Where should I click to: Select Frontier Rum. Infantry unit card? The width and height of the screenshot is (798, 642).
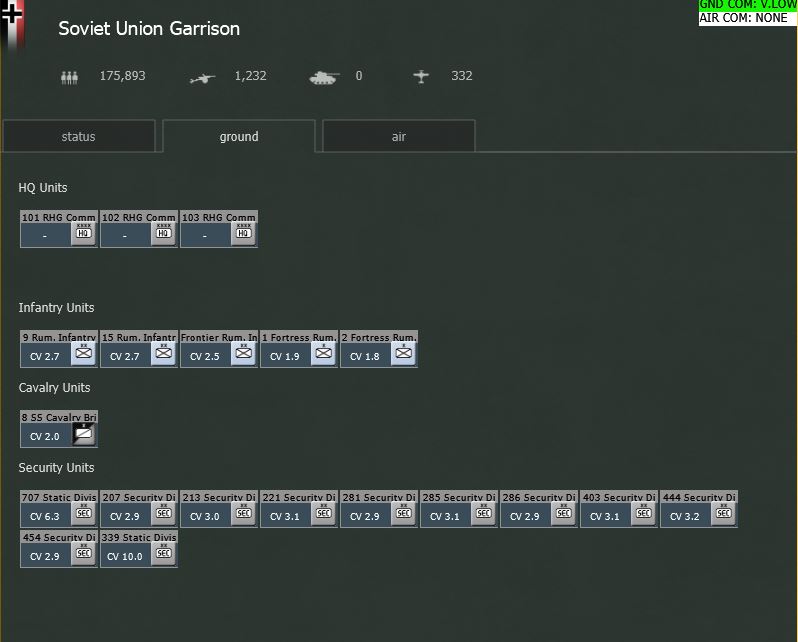pos(219,349)
